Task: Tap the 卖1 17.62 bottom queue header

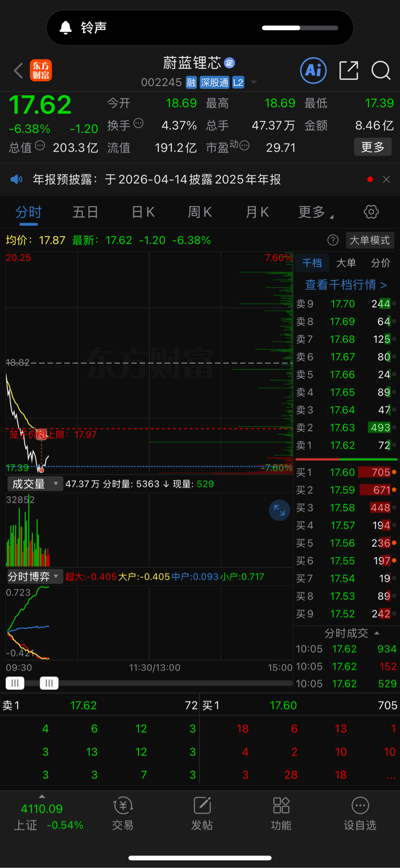Action: (x=100, y=705)
